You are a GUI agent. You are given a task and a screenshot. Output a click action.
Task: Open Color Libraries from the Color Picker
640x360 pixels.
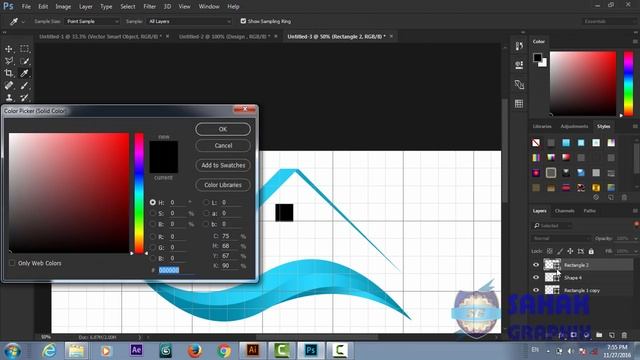[x=223, y=185]
